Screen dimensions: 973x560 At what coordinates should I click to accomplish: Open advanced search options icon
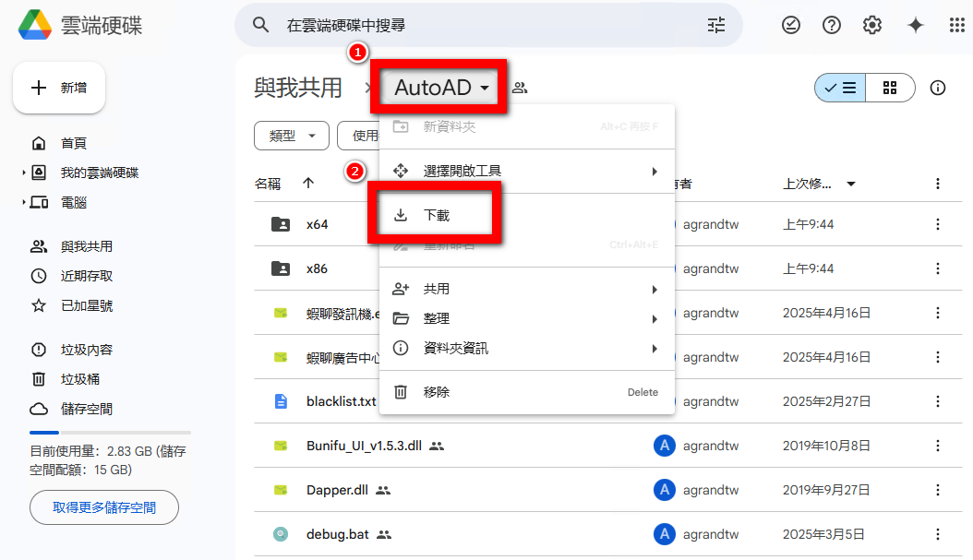coord(716,25)
